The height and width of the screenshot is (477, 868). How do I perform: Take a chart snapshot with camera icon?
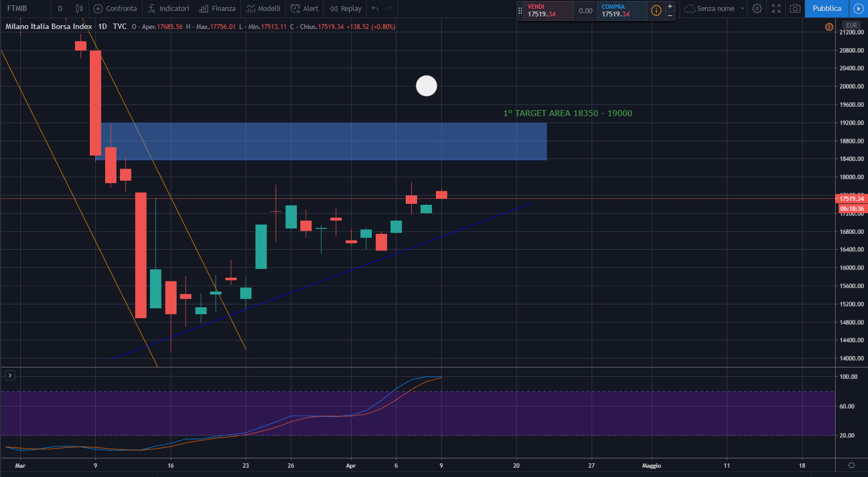click(x=795, y=8)
